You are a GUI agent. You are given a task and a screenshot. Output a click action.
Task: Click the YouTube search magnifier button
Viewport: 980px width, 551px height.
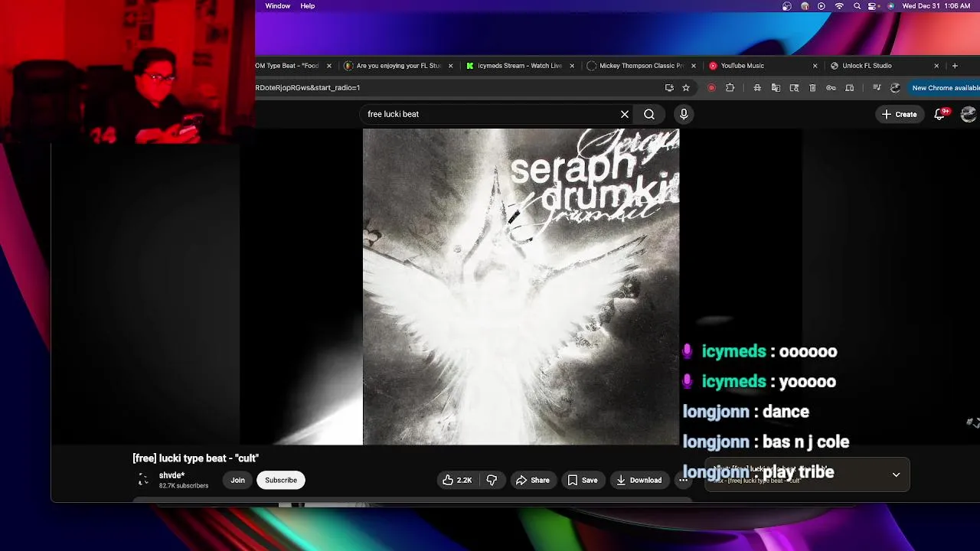pos(649,114)
